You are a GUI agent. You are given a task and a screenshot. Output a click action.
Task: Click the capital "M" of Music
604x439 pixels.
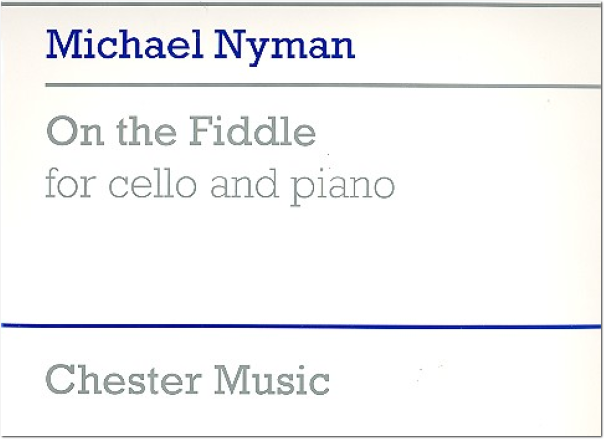tap(232, 380)
